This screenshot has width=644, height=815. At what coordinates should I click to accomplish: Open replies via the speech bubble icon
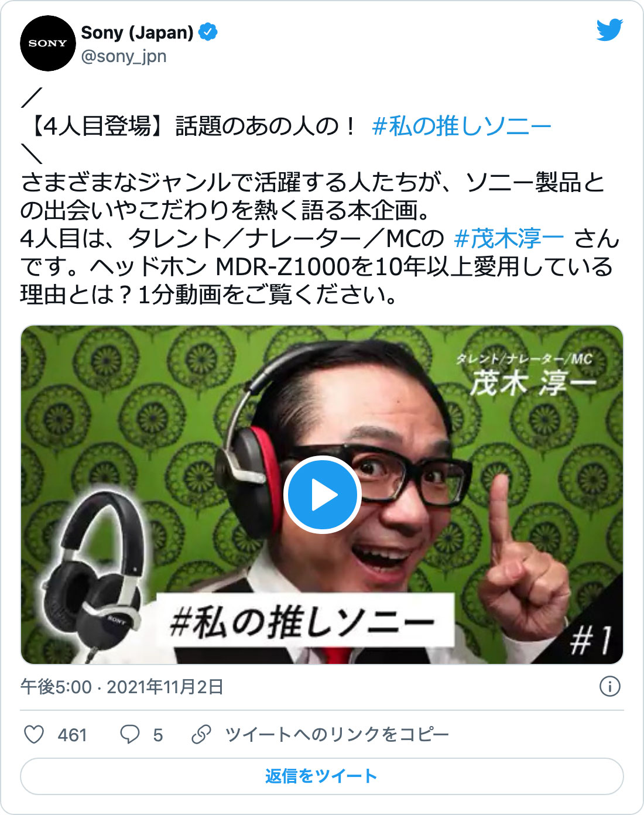click(x=129, y=734)
